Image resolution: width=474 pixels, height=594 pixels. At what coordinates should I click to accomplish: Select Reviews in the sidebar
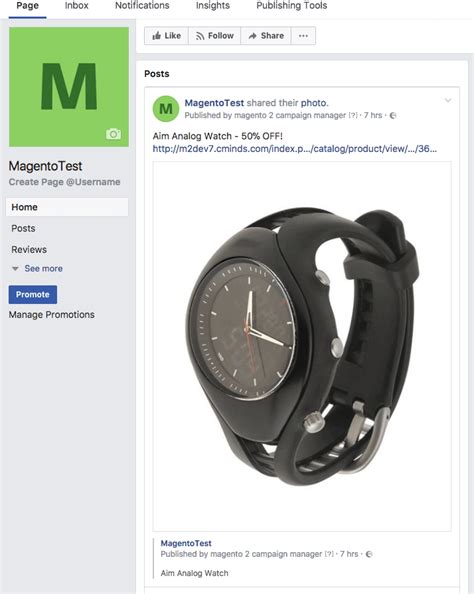[29, 249]
